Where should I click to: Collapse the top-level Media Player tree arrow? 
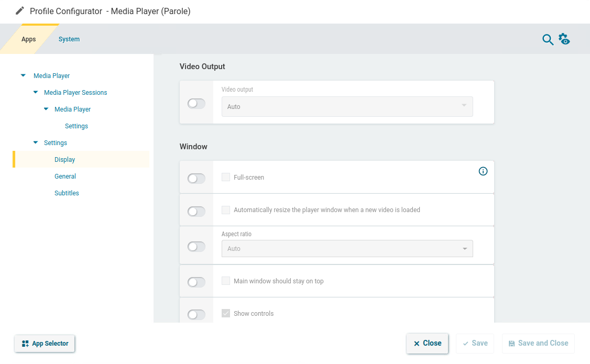point(23,76)
